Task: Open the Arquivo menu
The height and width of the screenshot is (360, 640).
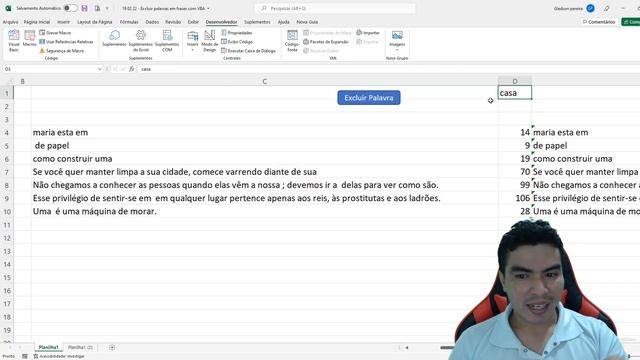Action: (10, 22)
